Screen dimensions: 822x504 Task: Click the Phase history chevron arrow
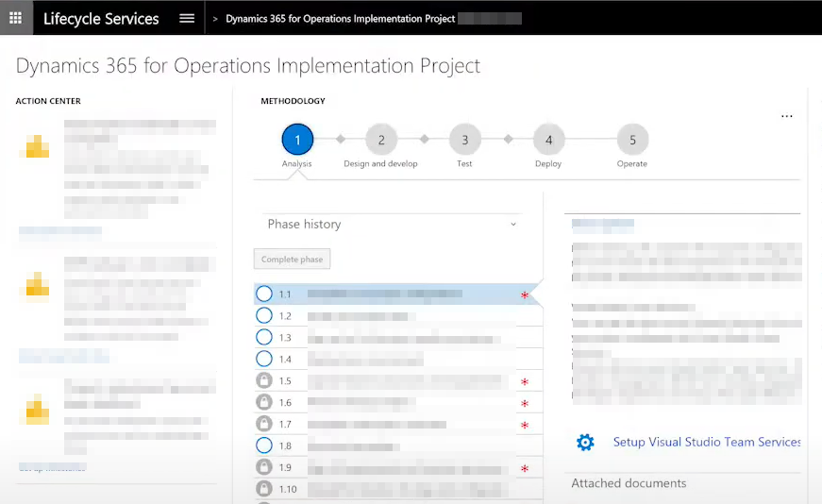(513, 225)
